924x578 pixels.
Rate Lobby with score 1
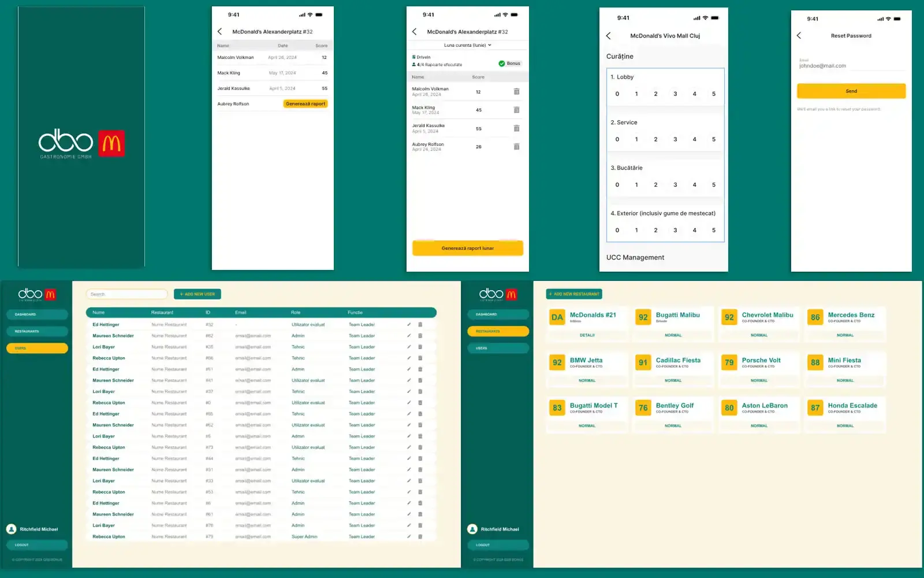[636, 94]
